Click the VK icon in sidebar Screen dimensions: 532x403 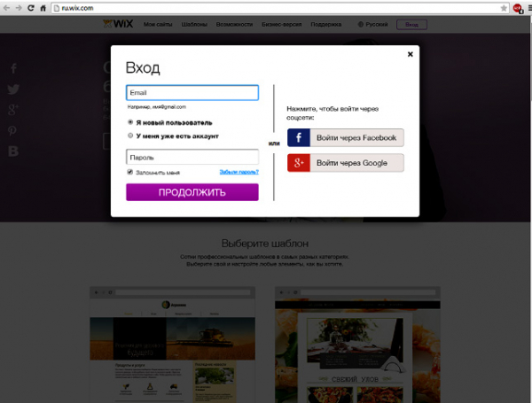tap(13, 151)
